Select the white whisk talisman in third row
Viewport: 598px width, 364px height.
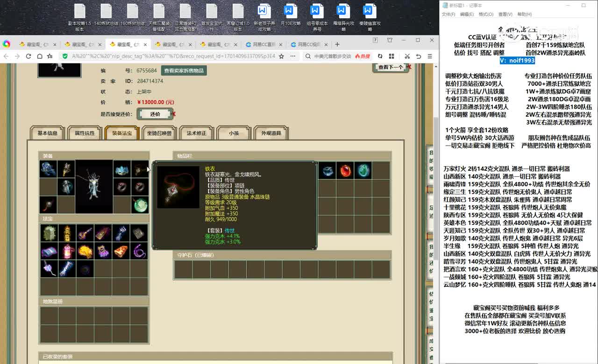coord(49,269)
